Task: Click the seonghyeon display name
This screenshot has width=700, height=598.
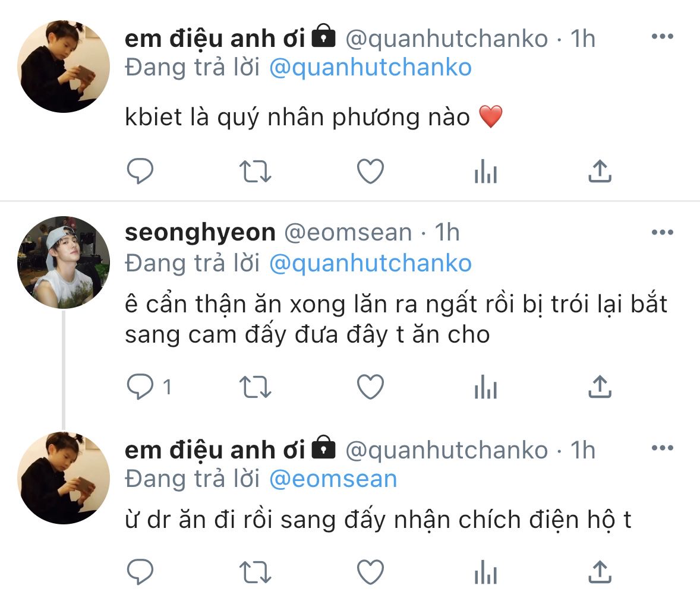Action: coord(200,232)
